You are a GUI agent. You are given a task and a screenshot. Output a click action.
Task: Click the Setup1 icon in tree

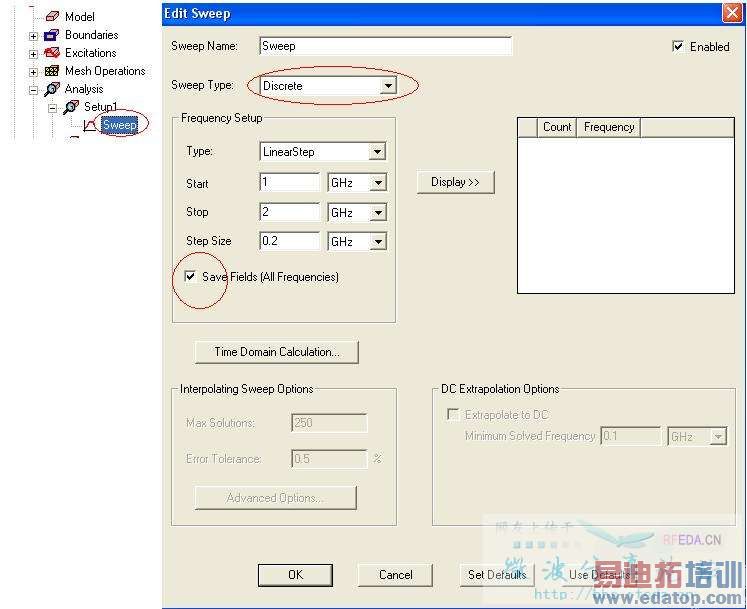(71, 107)
